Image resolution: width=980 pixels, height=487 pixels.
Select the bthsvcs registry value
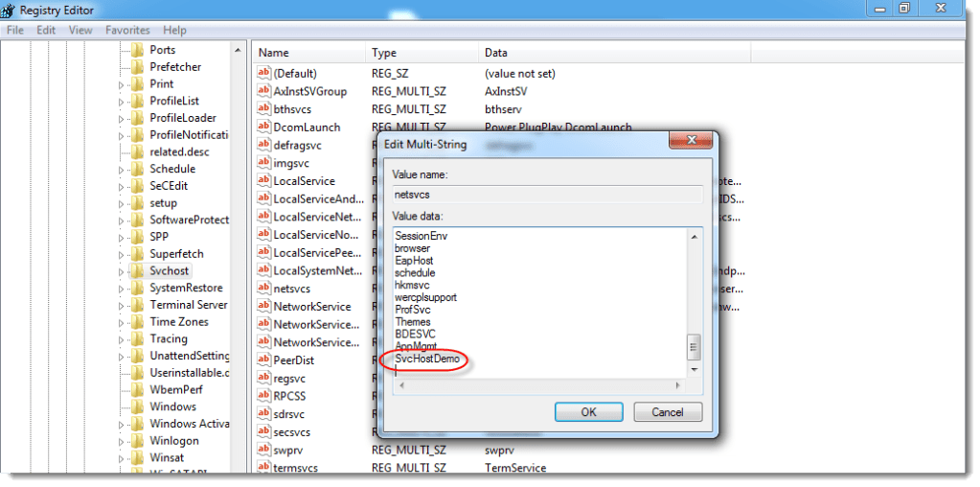click(291, 109)
